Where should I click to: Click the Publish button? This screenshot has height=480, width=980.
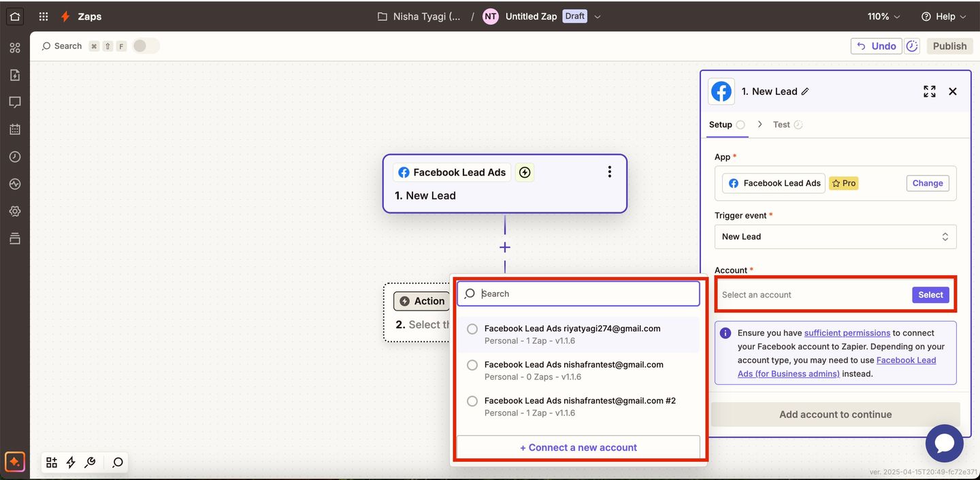tap(949, 46)
